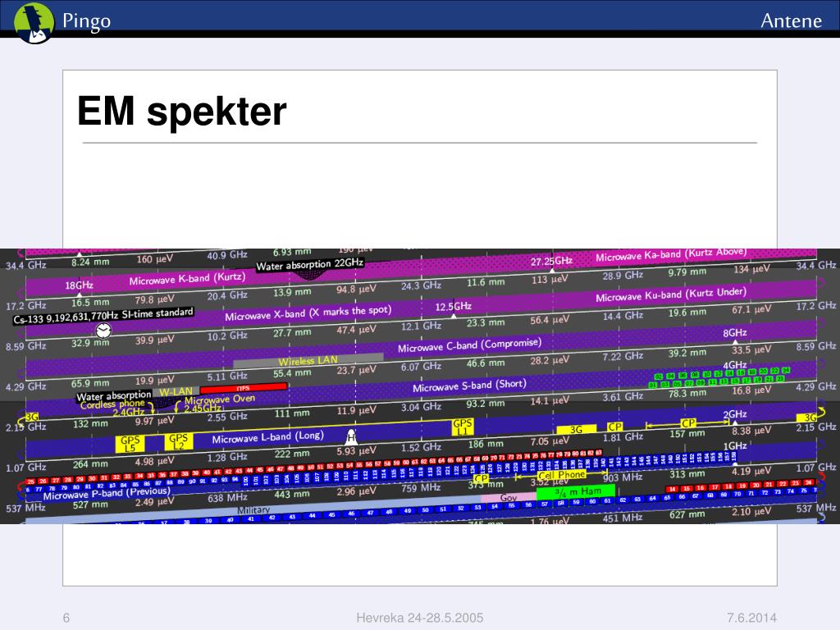This screenshot has width=840, height=630.
Task: Click the 3.04 GHz frequency label
Action: point(421,407)
